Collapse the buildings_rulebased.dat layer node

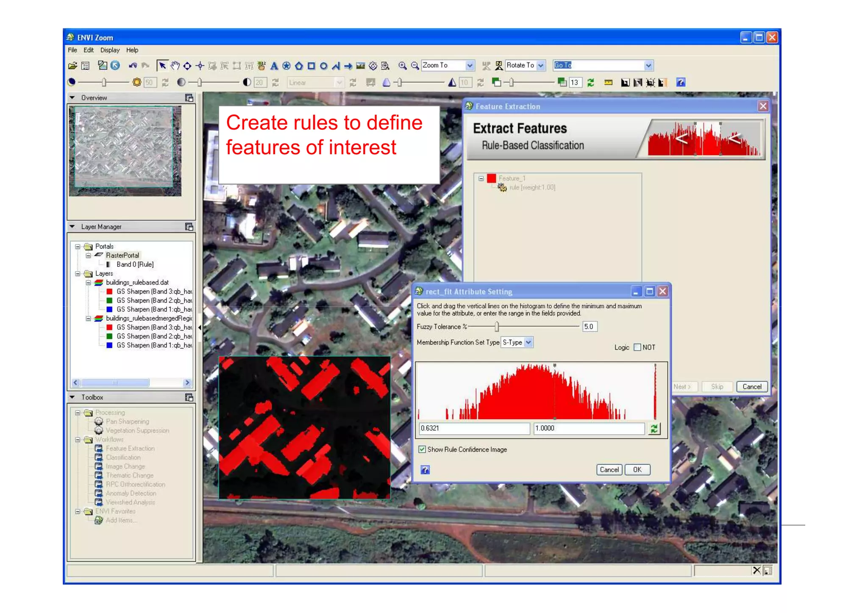(88, 283)
